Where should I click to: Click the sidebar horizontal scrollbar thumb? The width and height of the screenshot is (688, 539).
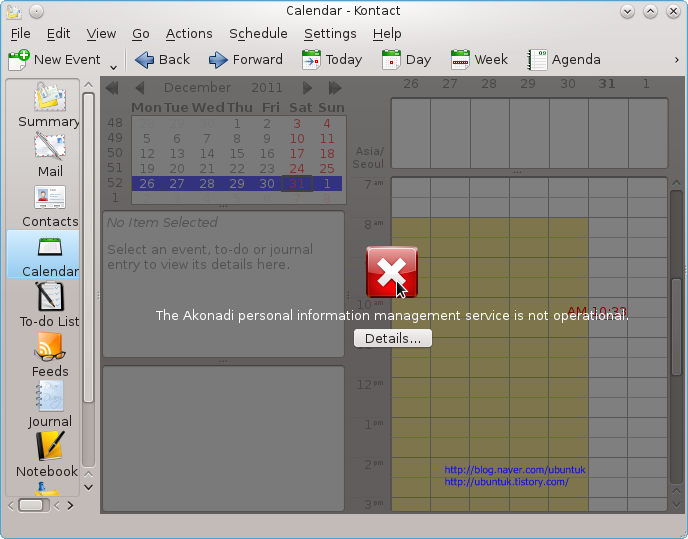click(31, 505)
